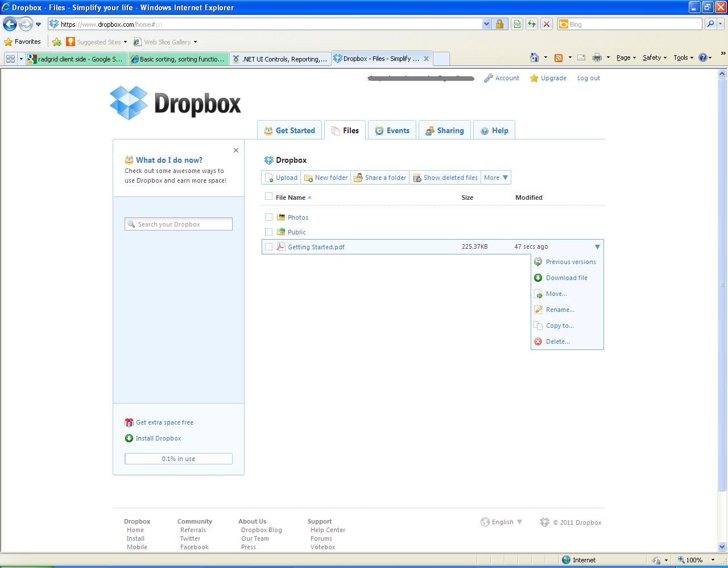Click the green Download file arrow icon

[538, 278]
